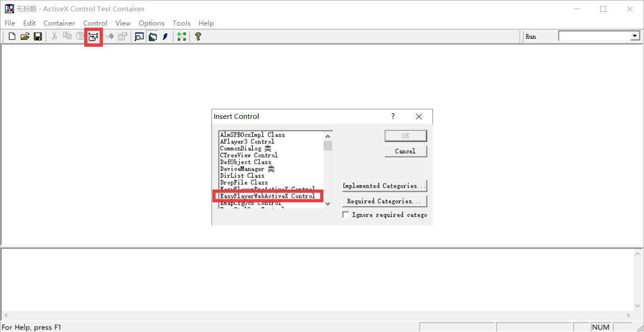
Task: Click Implemented Categories... button
Action: point(384,186)
